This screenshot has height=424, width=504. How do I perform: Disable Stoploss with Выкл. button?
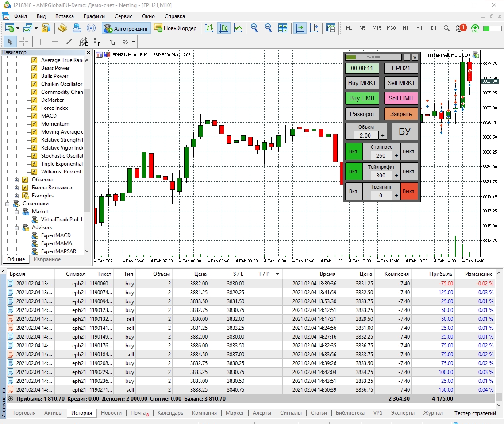(409, 151)
